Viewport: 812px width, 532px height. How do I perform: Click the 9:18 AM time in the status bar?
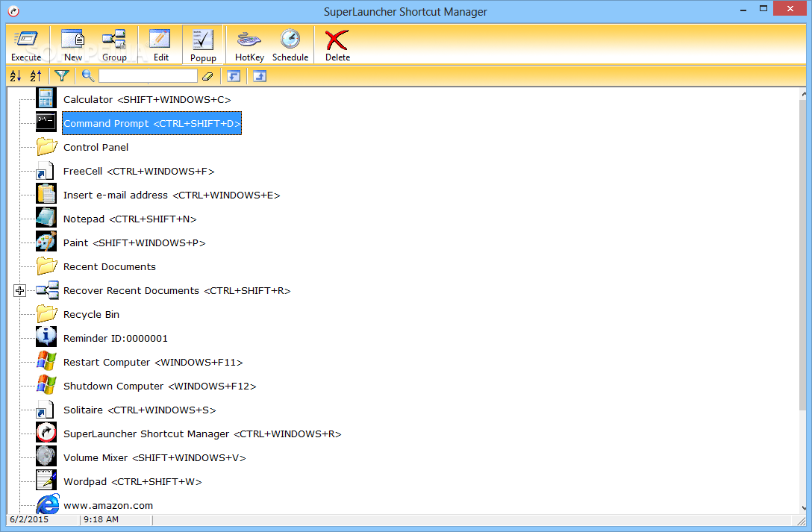pos(101,519)
